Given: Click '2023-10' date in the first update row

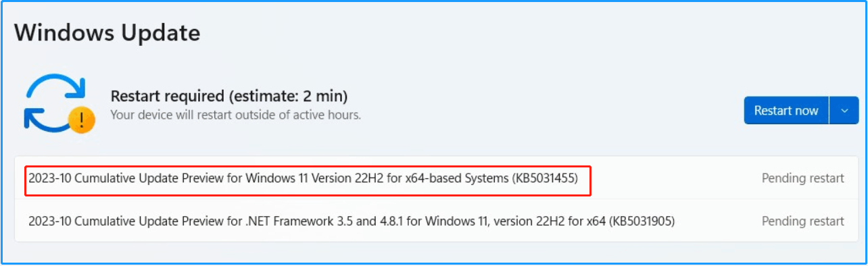Looking at the screenshot, I should [x=49, y=179].
